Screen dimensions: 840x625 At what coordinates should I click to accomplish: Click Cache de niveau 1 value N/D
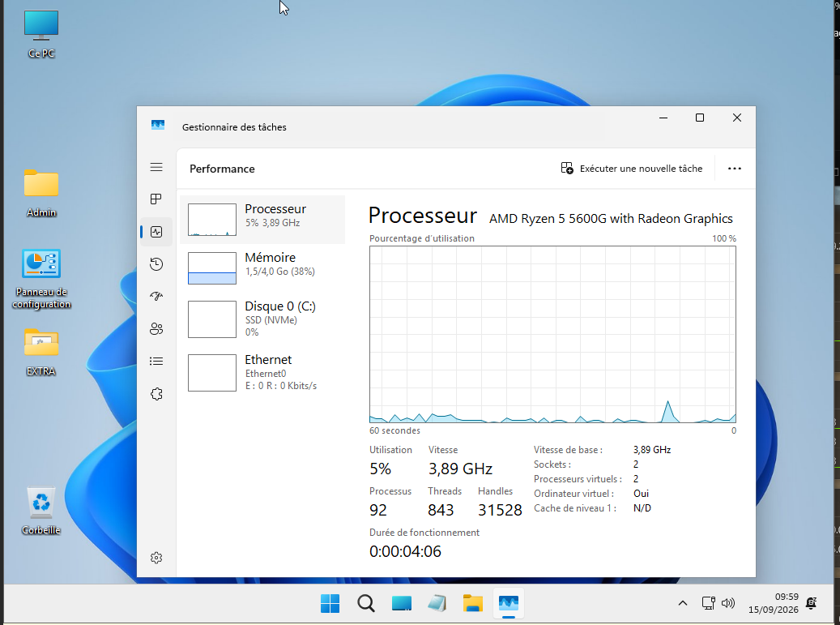coord(642,508)
